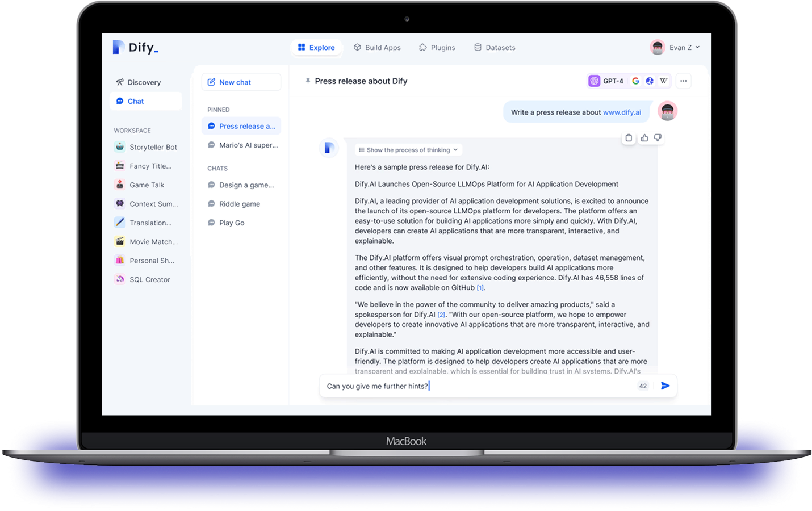Screen dimensions: 812x511
Task: Click the PINNED section label
Action: pos(219,110)
